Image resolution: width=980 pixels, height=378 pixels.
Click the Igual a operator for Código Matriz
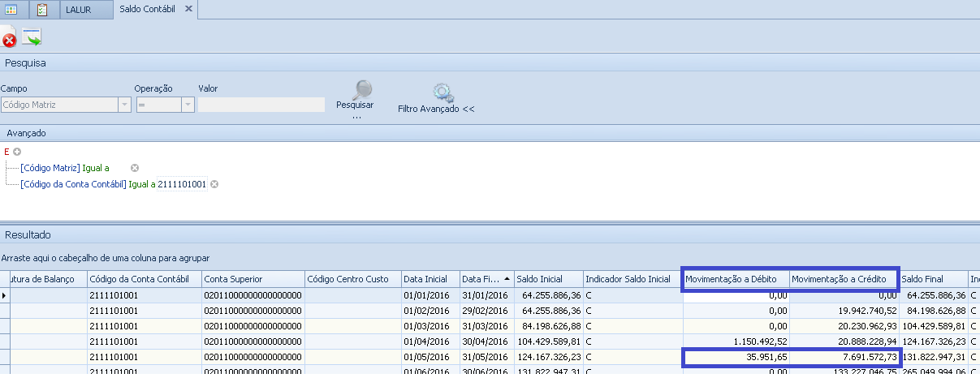[x=95, y=168]
